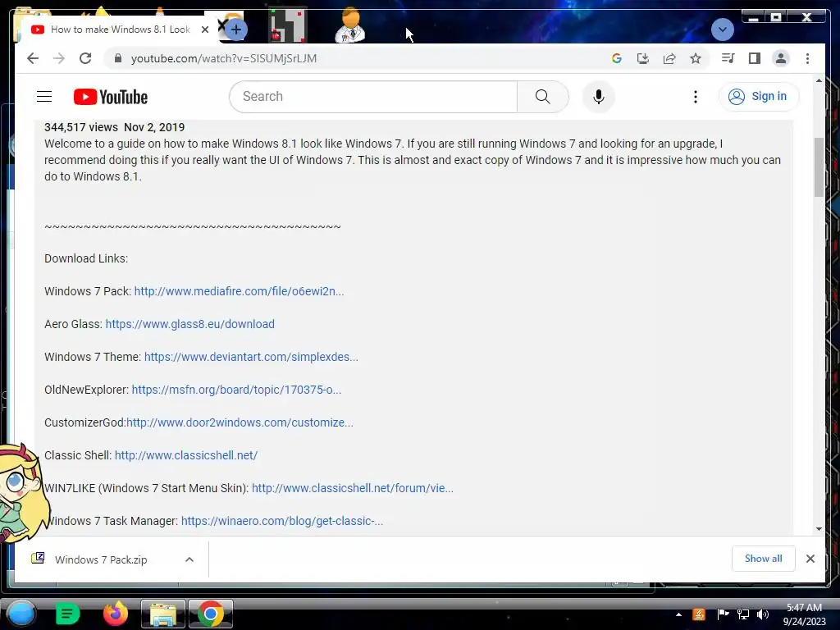
Task: Click the 344,517 views text
Action: coord(81,127)
